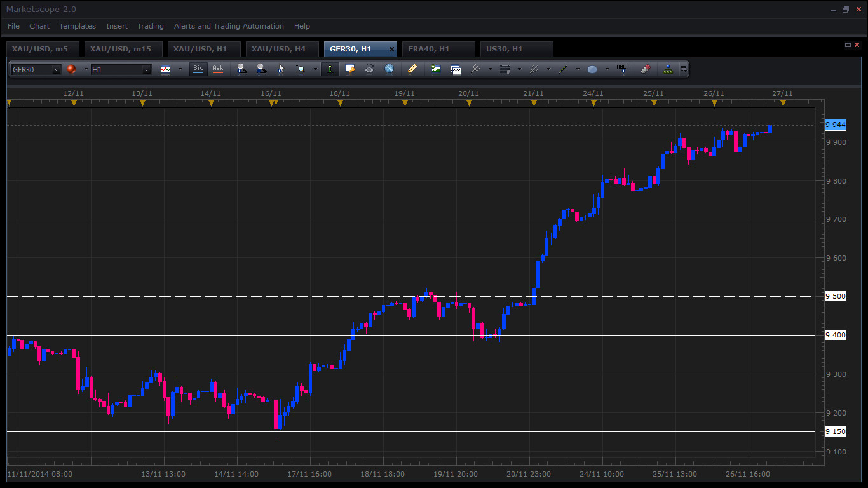This screenshot has height=488, width=868.
Task: Switch to the XAU/USD, H4 tab
Action: [x=282, y=49]
